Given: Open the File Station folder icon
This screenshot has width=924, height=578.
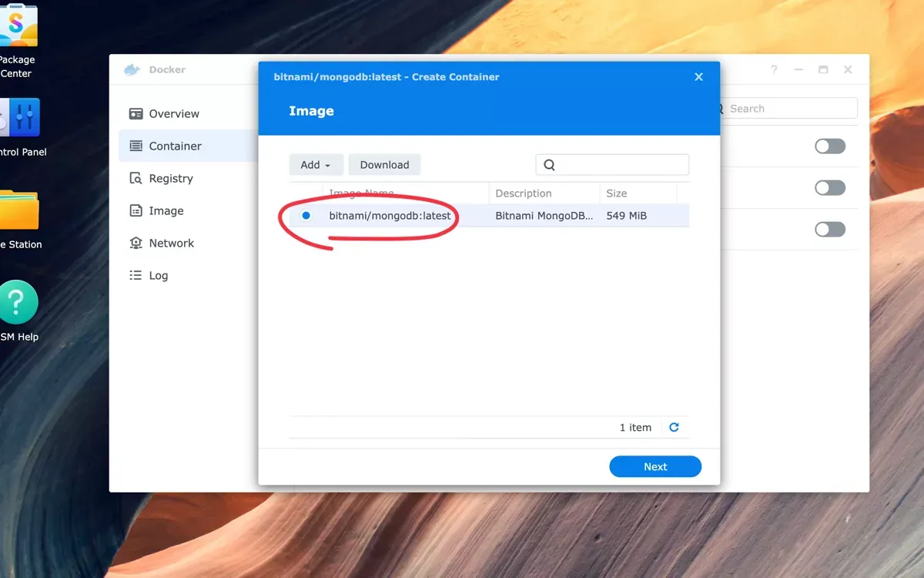Looking at the screenshot, I should click(18, 210).
